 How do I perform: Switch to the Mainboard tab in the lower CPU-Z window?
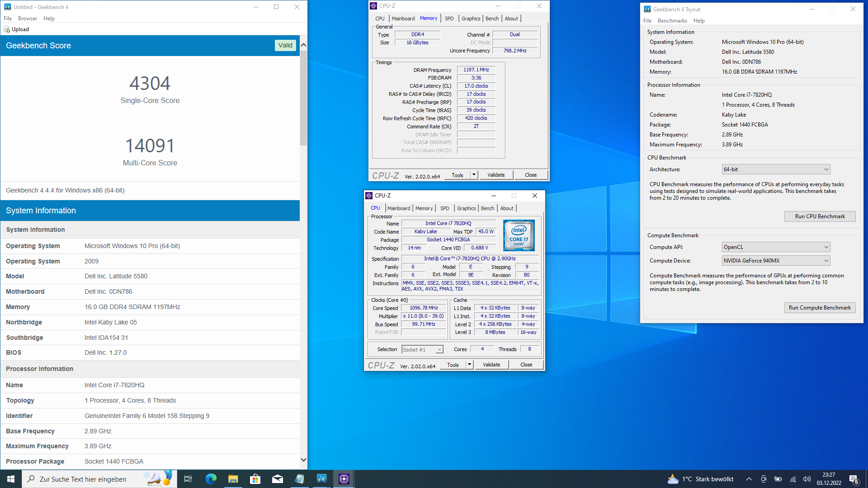399,208
